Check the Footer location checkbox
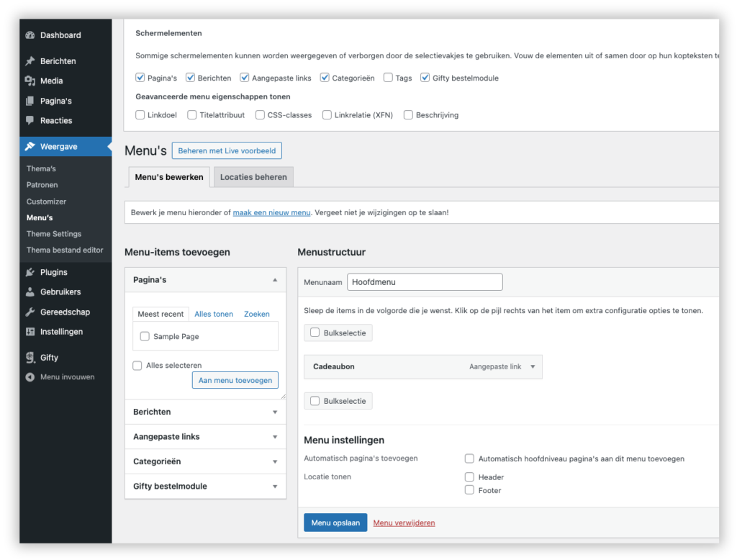The image size is (737, 560). tap(469, 490)
